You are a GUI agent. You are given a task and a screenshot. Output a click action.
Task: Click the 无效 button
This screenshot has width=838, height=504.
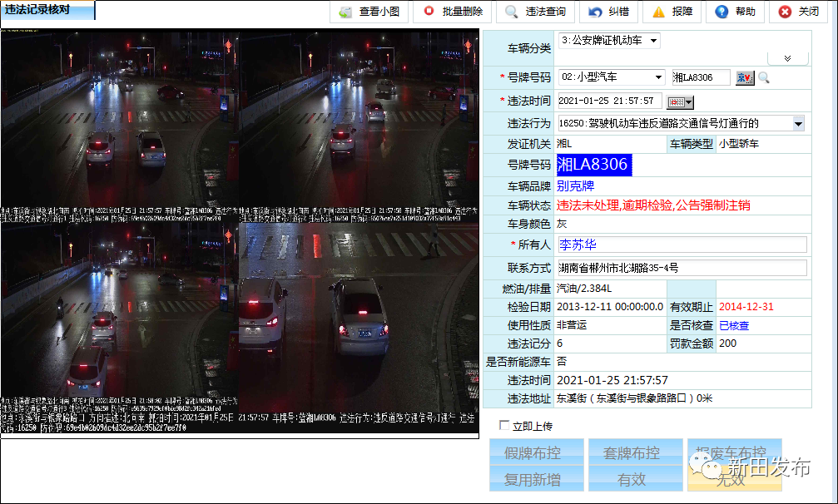[734, 479]
